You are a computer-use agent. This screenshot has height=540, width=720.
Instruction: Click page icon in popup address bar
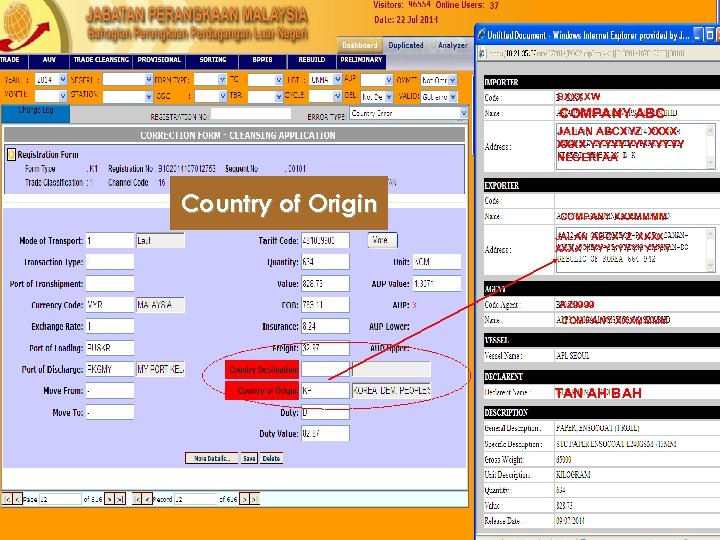pos(482,53)
